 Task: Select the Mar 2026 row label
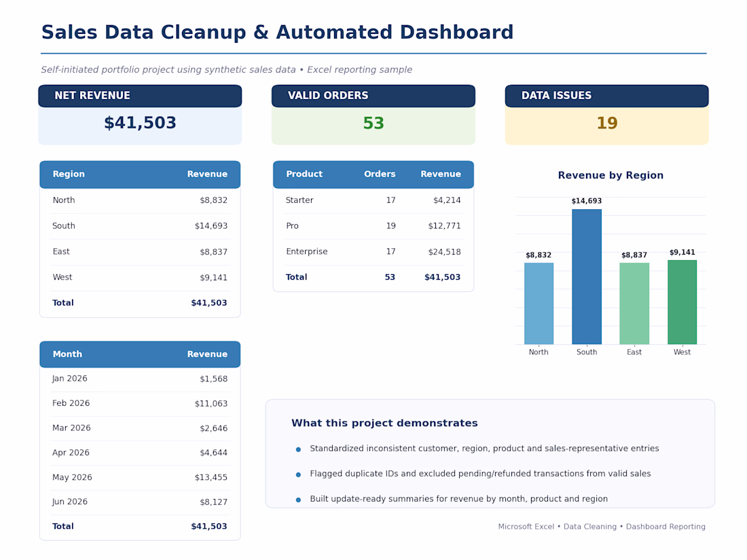pyautogui.click(x=71, y=428)
